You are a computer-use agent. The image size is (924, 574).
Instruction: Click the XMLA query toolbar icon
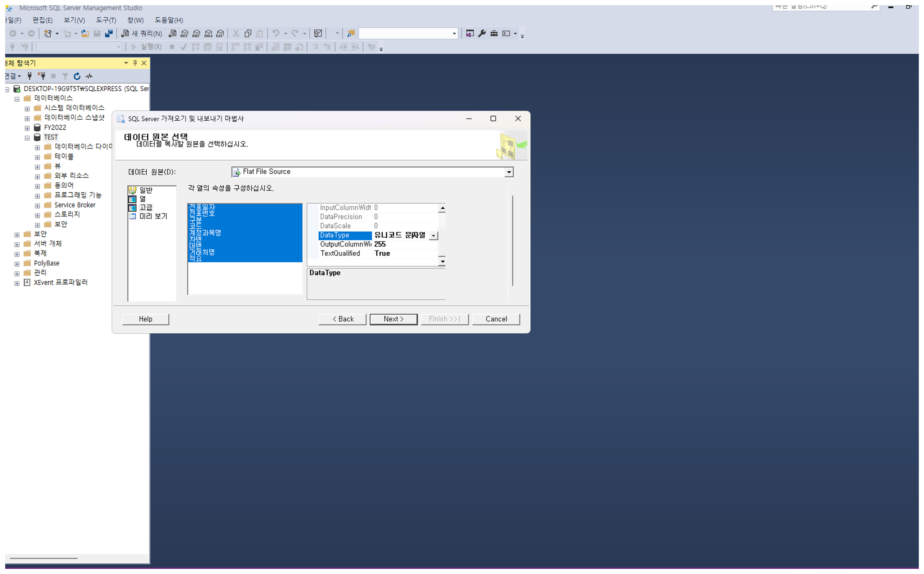coord(208,34)
